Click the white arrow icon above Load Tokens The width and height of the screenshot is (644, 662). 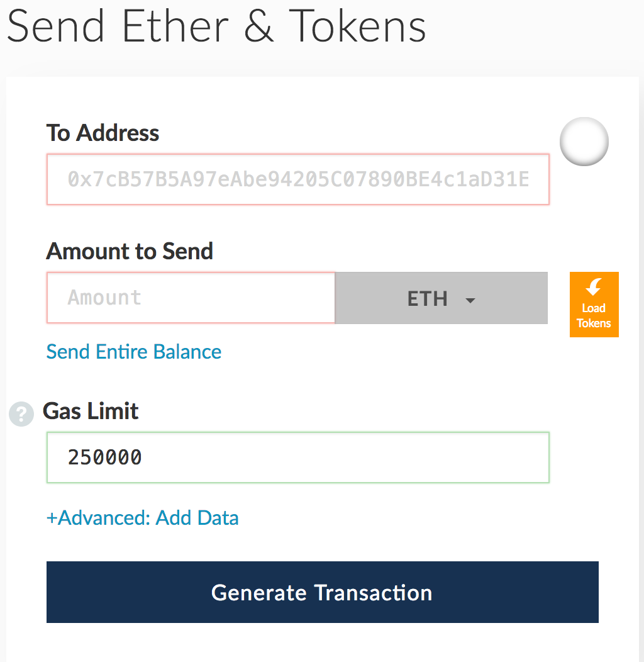click(x=594, y=288)
